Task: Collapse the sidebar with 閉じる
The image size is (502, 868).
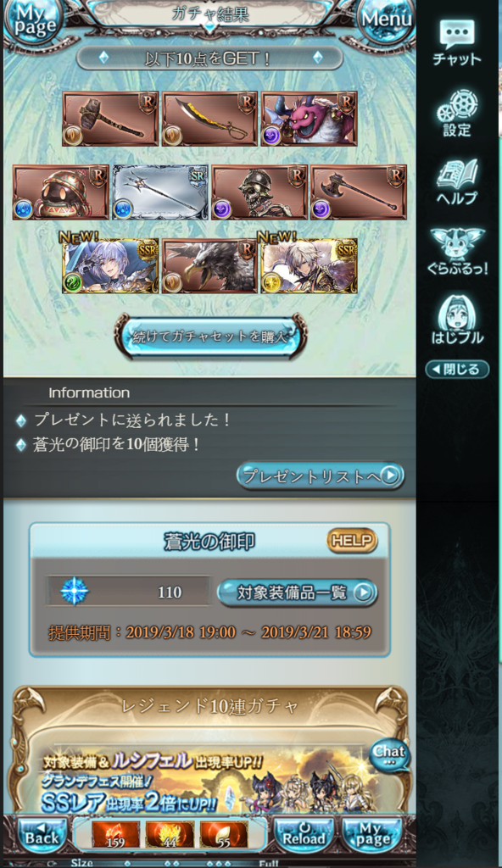Action: (457, 370)
